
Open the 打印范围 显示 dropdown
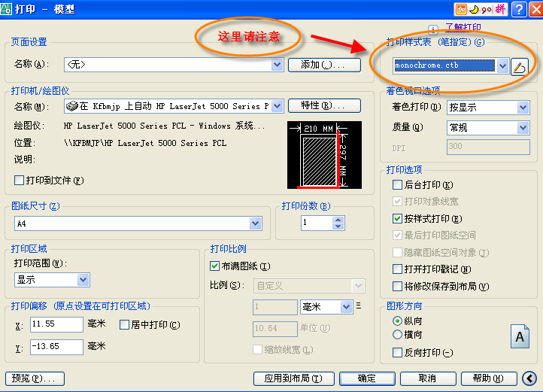[x=83, y=280]
